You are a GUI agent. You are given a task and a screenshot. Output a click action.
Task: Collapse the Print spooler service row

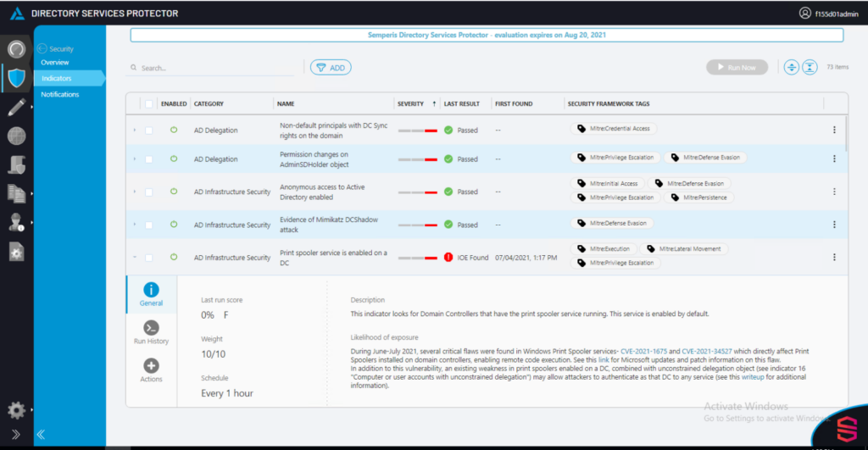(x=135, y=258)
